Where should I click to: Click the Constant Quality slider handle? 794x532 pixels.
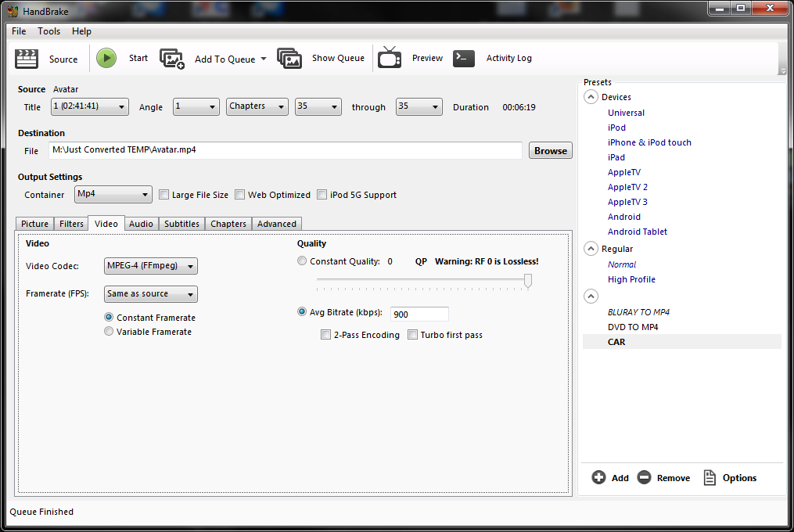[x=528, y=281]
